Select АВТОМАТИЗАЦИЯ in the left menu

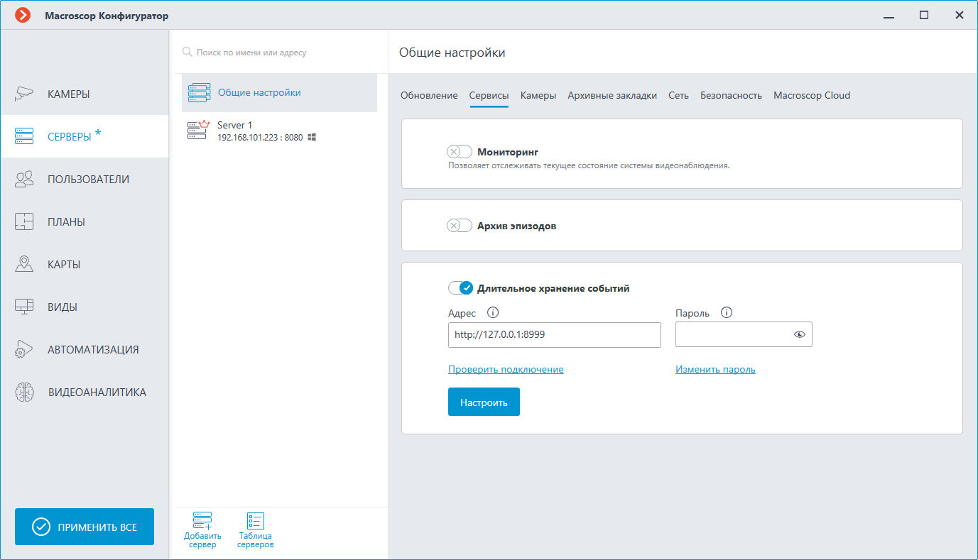click(x=93, y=349)
